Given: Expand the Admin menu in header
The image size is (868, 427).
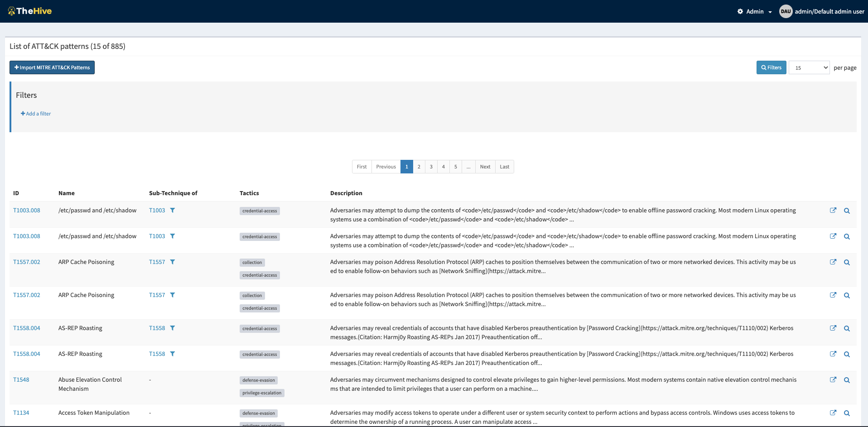Looking at the screenshot, I should (x=754, y=11).
